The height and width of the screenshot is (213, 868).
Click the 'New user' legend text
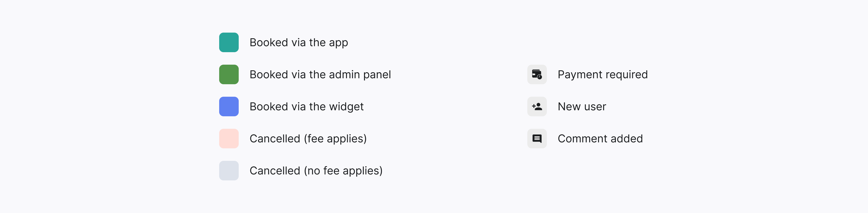click(582, 106)
